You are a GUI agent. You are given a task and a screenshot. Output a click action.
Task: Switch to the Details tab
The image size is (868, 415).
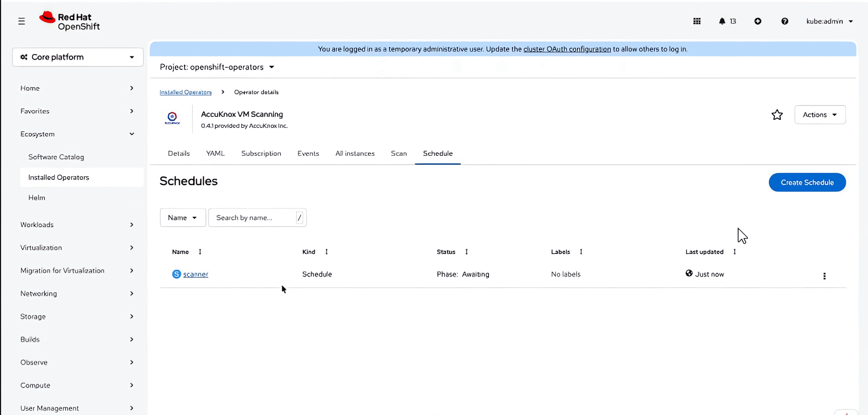coord(179,154)
